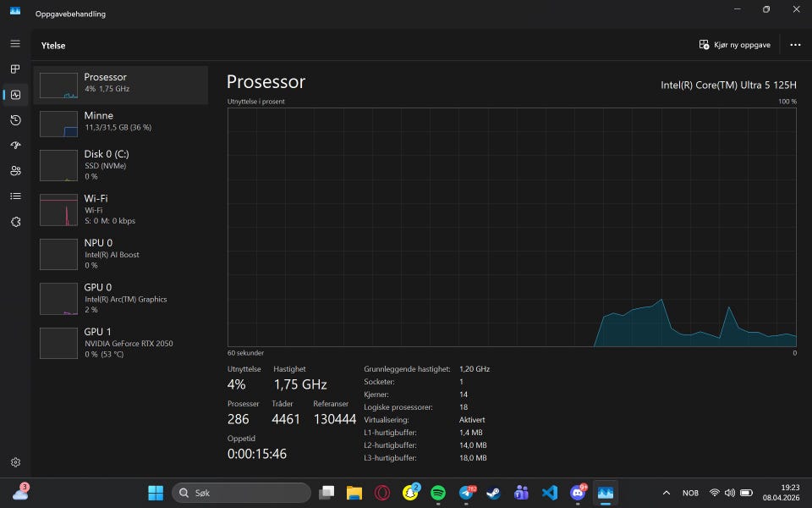Open Opera browser from the taskbar

382,493
